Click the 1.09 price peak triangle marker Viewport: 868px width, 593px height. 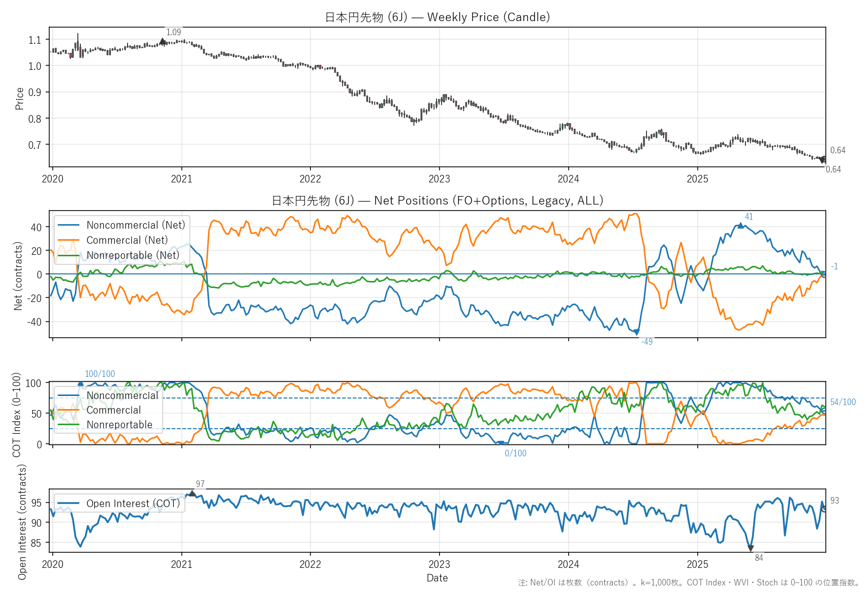(162, 41)
